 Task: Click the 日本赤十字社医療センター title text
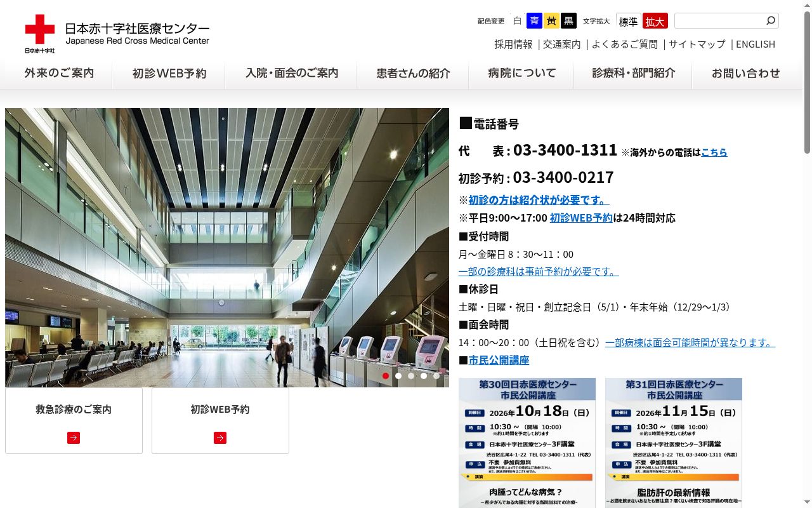click(x=137, y=29)
